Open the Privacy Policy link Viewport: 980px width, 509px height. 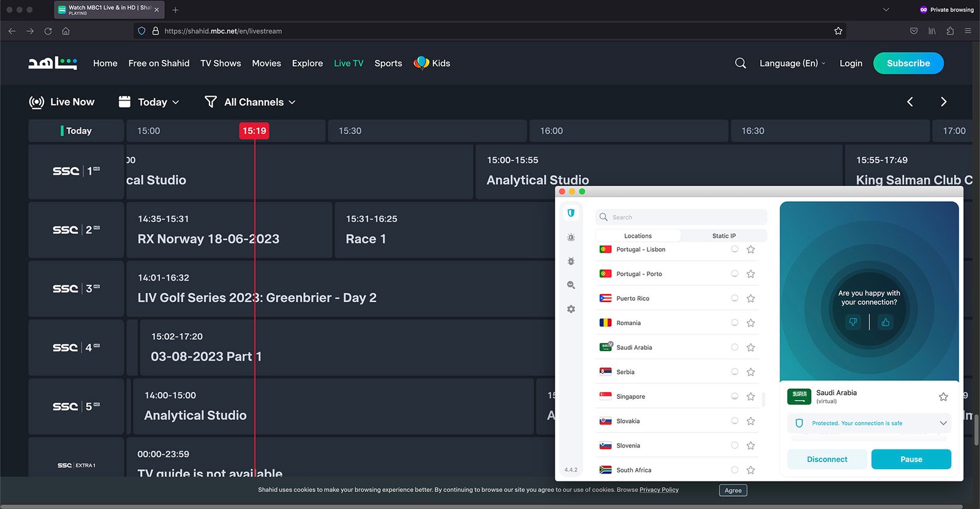(659, 490)
